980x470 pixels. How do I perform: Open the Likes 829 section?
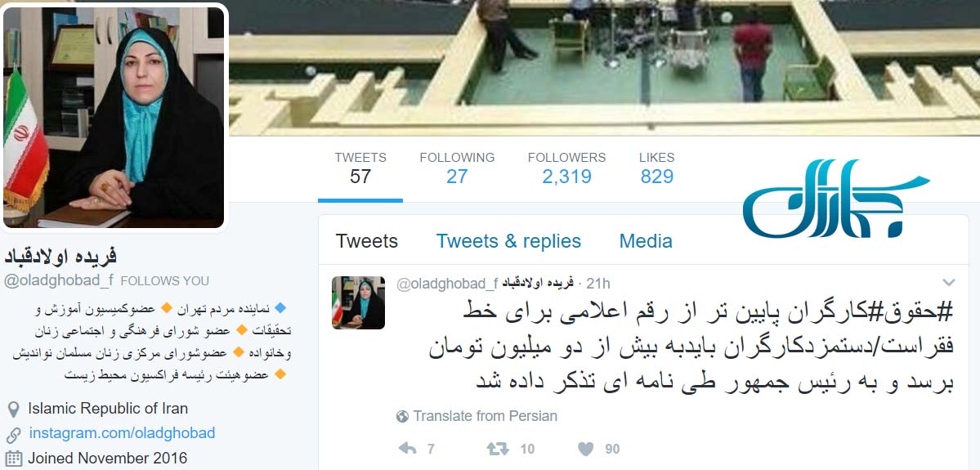coord(657,168)
